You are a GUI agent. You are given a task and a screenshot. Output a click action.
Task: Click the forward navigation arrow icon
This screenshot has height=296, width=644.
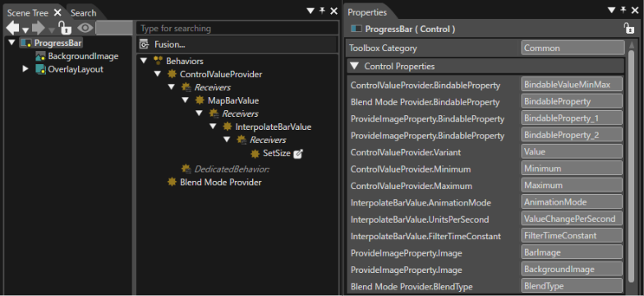coord(38,28)
